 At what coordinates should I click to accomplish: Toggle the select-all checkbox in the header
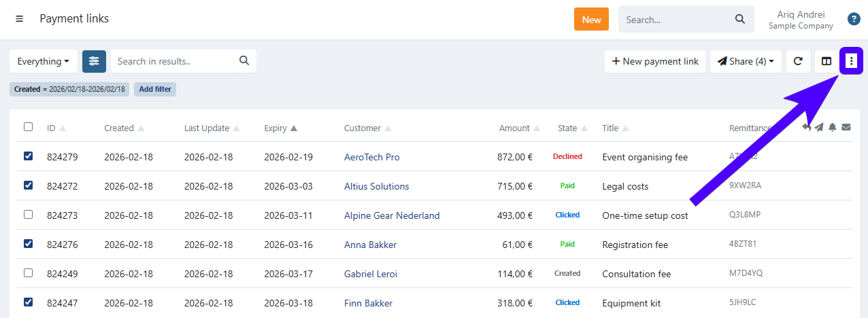(x=28, y=127)
